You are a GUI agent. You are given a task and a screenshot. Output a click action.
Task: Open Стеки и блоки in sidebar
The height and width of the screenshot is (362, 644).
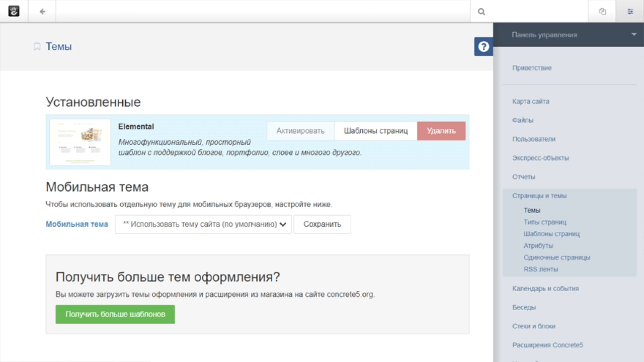tap(534, 326)
